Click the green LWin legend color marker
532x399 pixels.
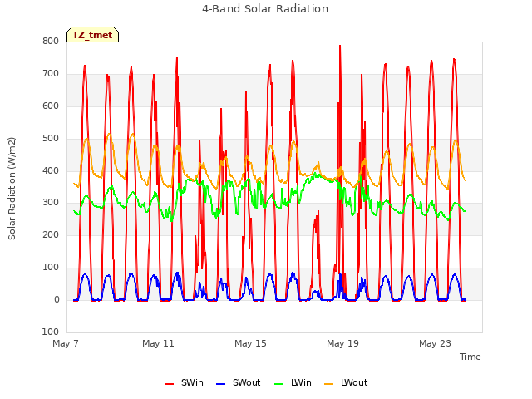coord(278,384)
